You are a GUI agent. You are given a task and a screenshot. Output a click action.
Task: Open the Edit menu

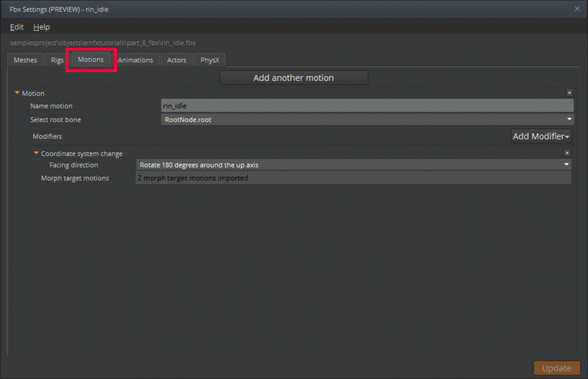click(x=17, y=26)
